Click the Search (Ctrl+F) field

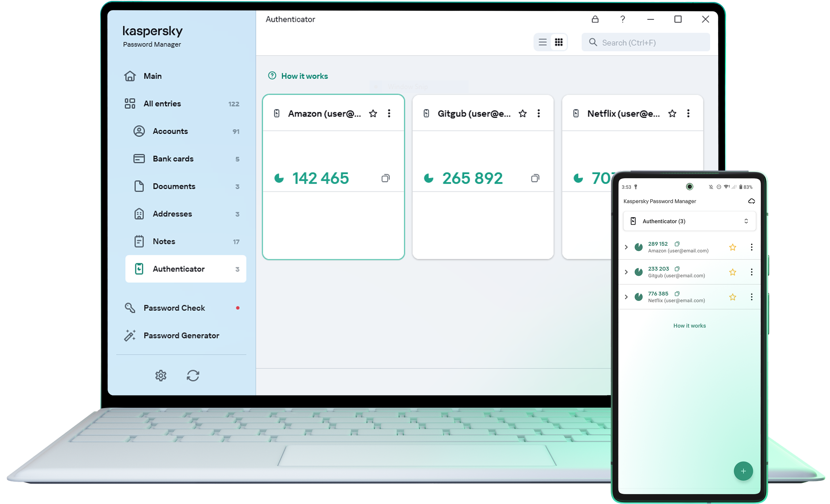(646, 43)
